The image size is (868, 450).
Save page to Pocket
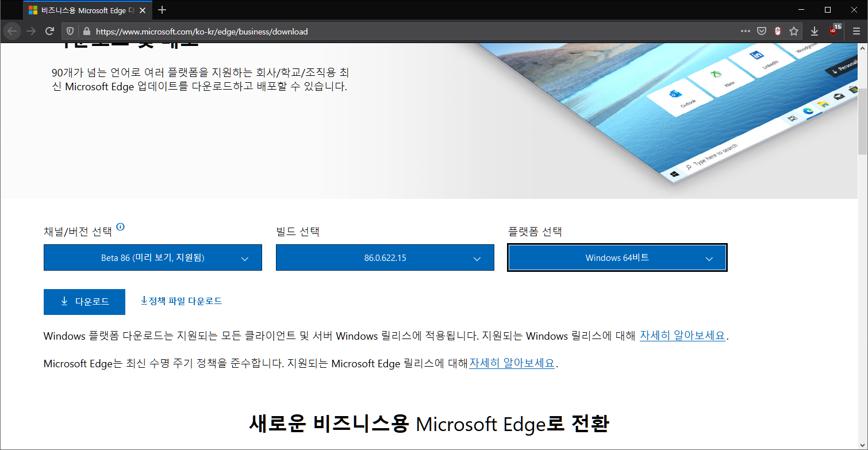point(762,32)
